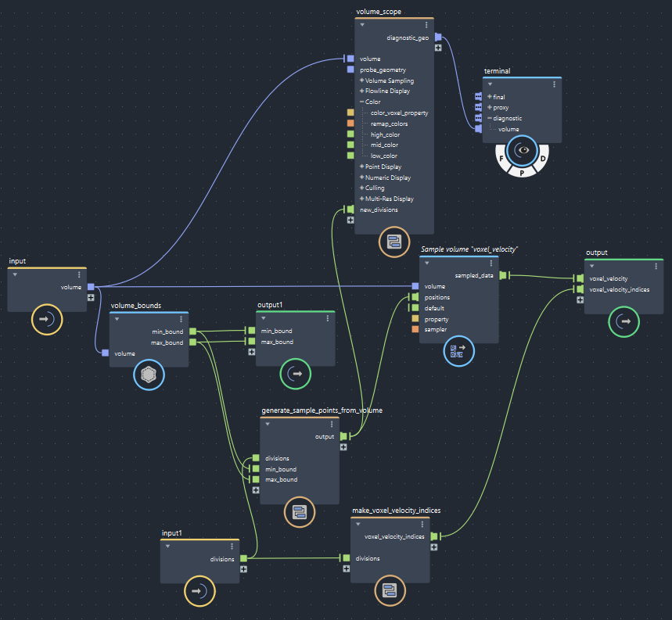672x620 pixels.
Task: Click the plus button below input node's volume port
Action: (x=91, y=297)
